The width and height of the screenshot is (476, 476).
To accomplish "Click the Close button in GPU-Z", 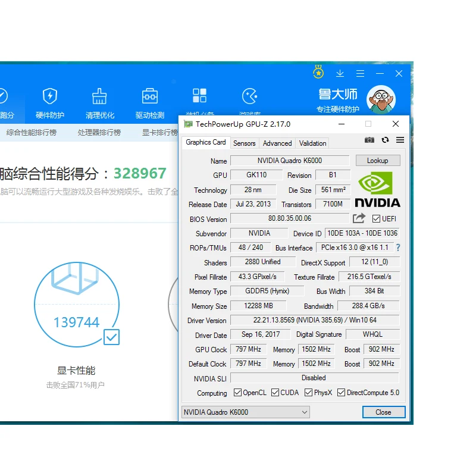I will [384, 412].
